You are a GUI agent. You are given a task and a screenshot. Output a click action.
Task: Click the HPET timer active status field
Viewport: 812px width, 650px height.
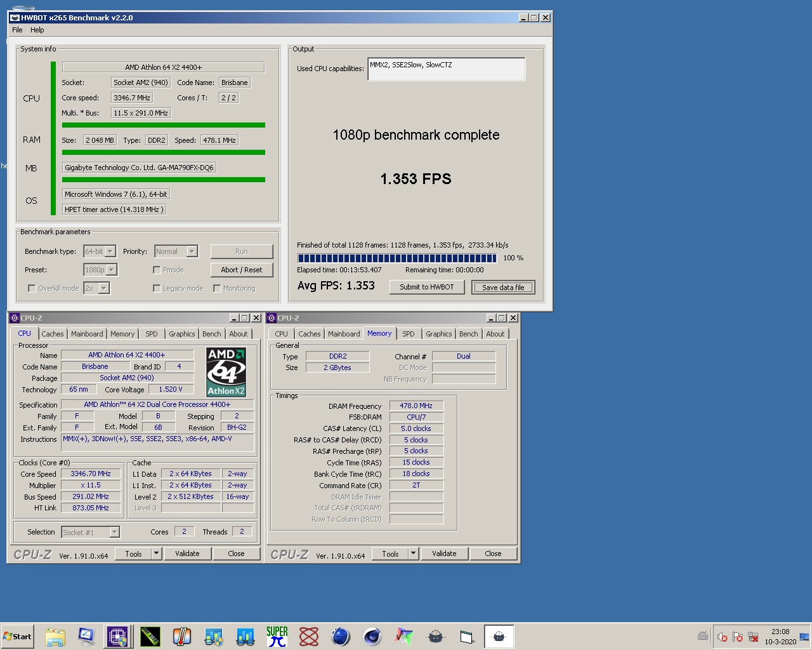[114, 209]
